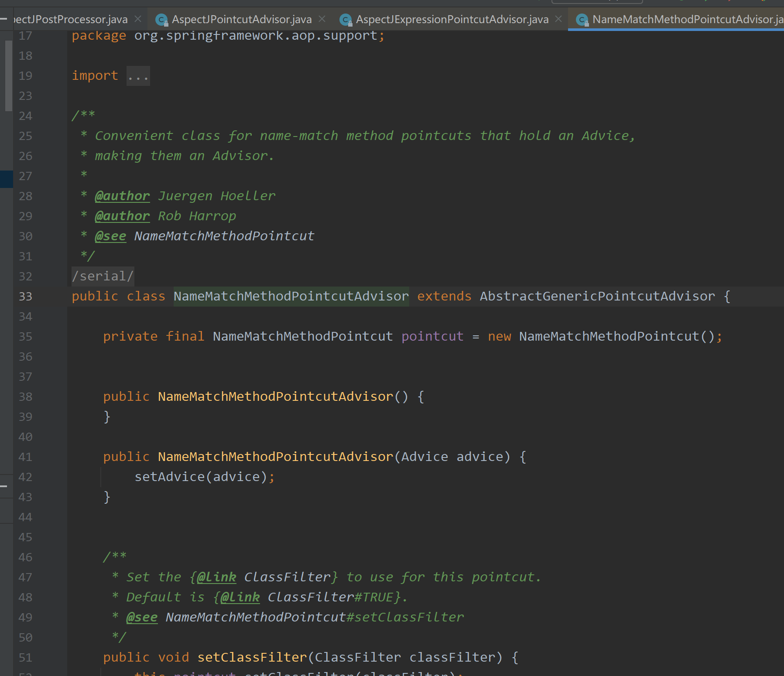The height and width of the screenshot is (676, 784).
Task: Click line number 35 in gutter
Action: [26, 337]
